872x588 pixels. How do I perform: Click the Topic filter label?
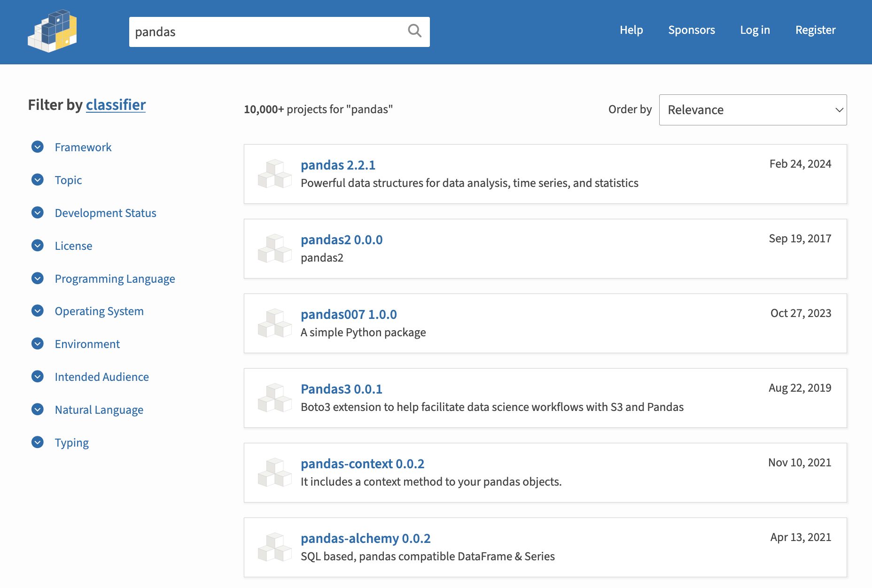coord(68,180)
